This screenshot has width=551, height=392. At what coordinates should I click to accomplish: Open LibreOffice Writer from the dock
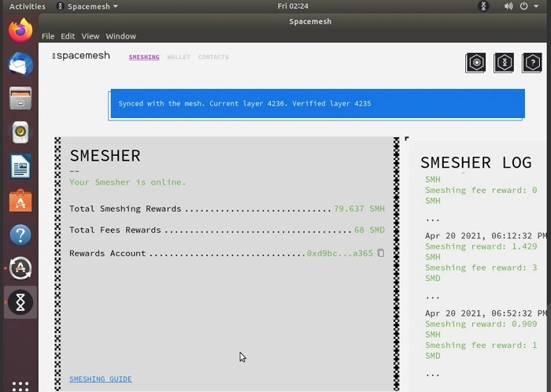pyautogui.click(x=20, y=166)
